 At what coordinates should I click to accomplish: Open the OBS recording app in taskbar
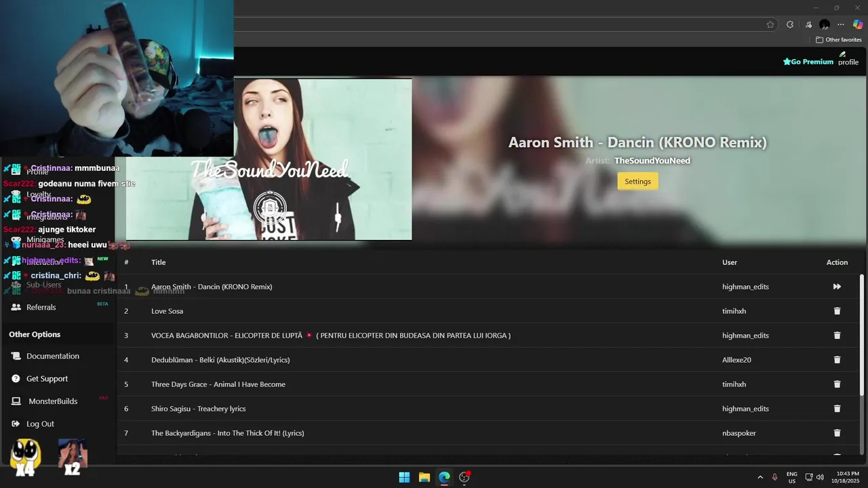465,477
